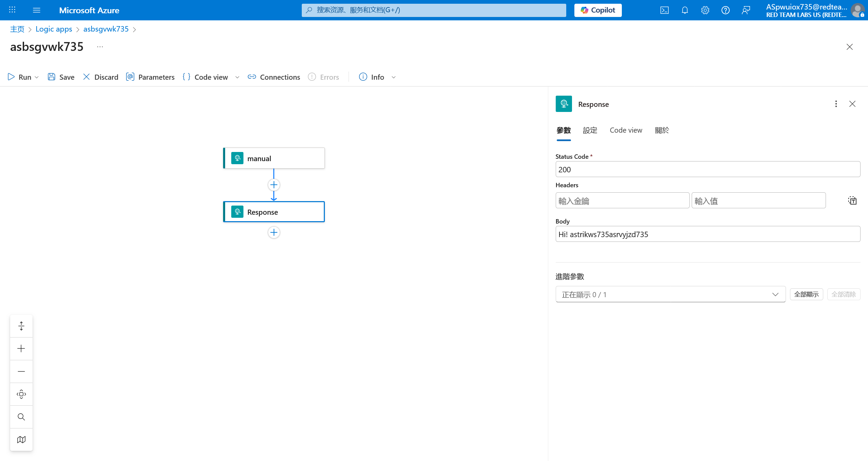Zoom in on the designer canvas
This screenshot has width=868, height=461.
tap(21, 349)
